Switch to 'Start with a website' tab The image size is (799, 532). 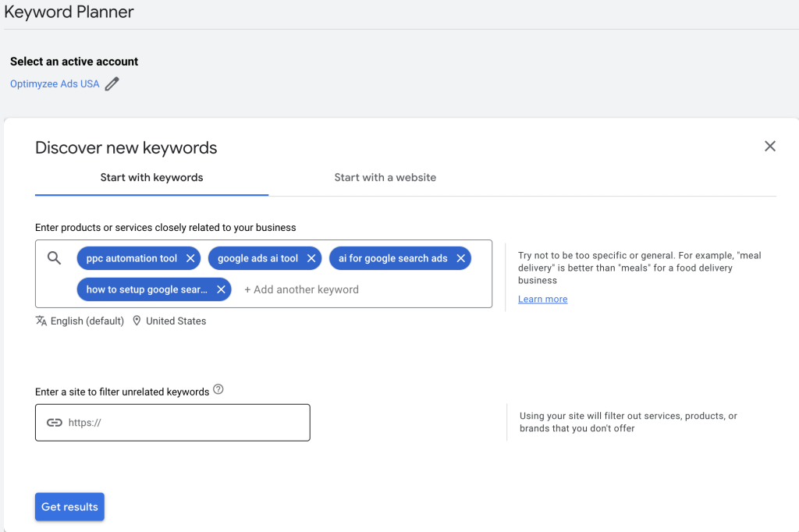385,177
